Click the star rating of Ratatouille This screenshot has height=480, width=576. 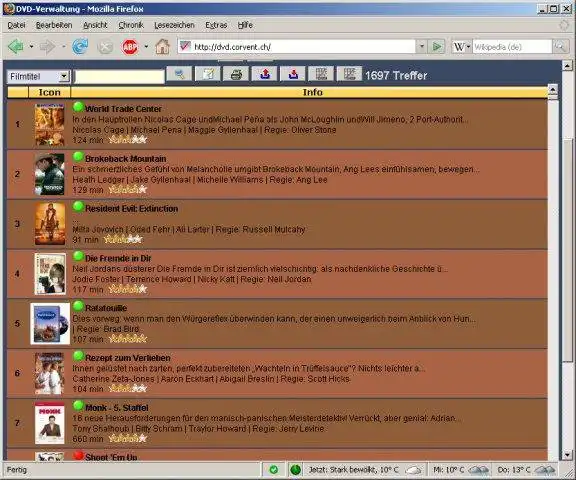128,339
